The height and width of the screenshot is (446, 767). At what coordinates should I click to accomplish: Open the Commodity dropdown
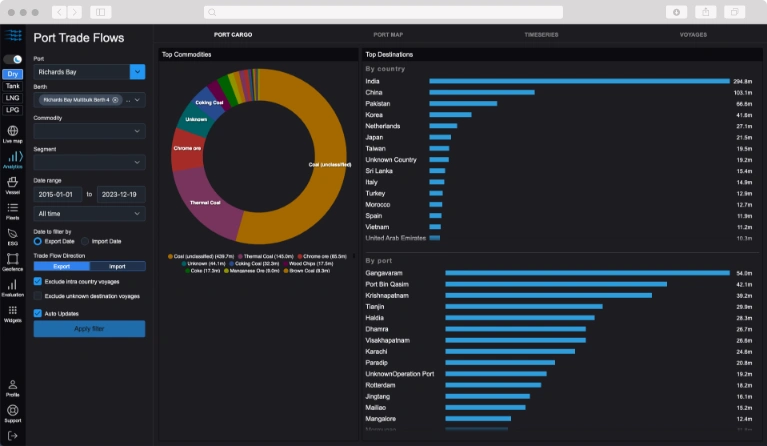90,131
